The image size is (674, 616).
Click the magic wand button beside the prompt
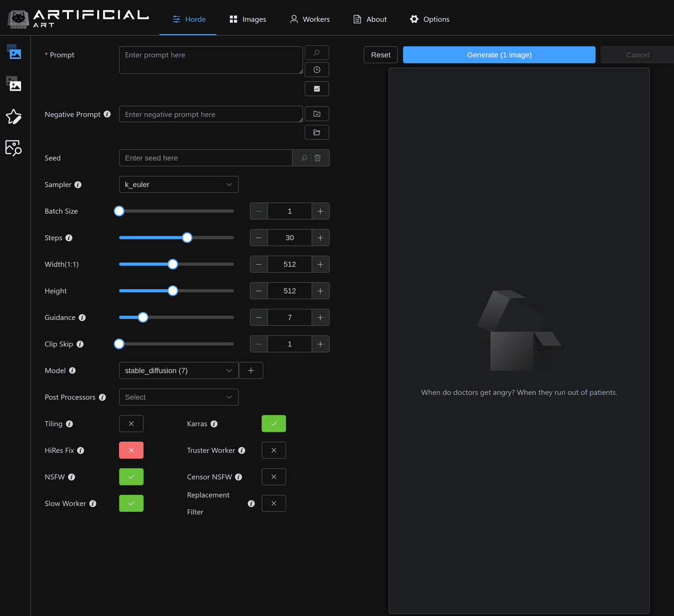[317, 53]
